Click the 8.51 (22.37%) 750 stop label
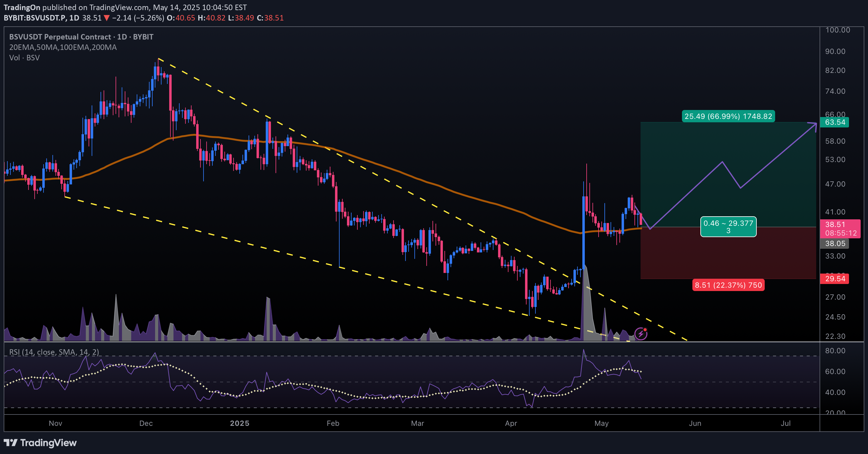This screenshot has width=868, height=454. tap(728, 285)
